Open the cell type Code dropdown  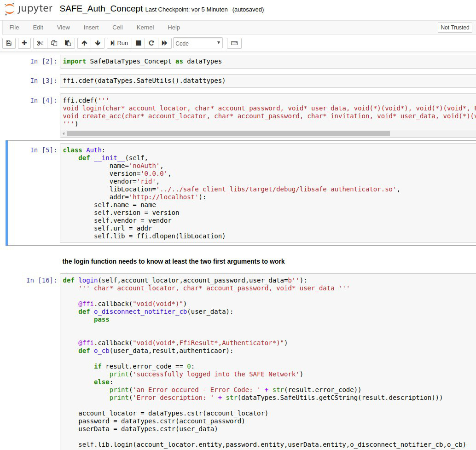pos(198,43)
